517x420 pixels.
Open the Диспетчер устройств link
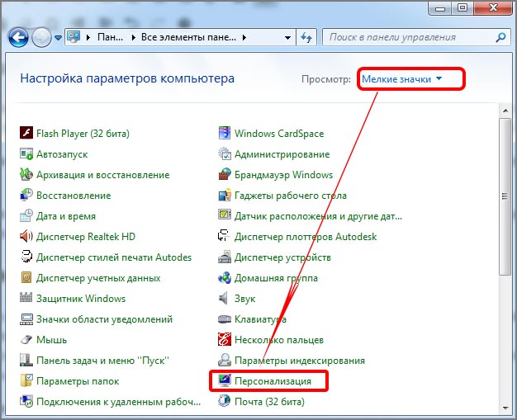(x=282, y=257)
